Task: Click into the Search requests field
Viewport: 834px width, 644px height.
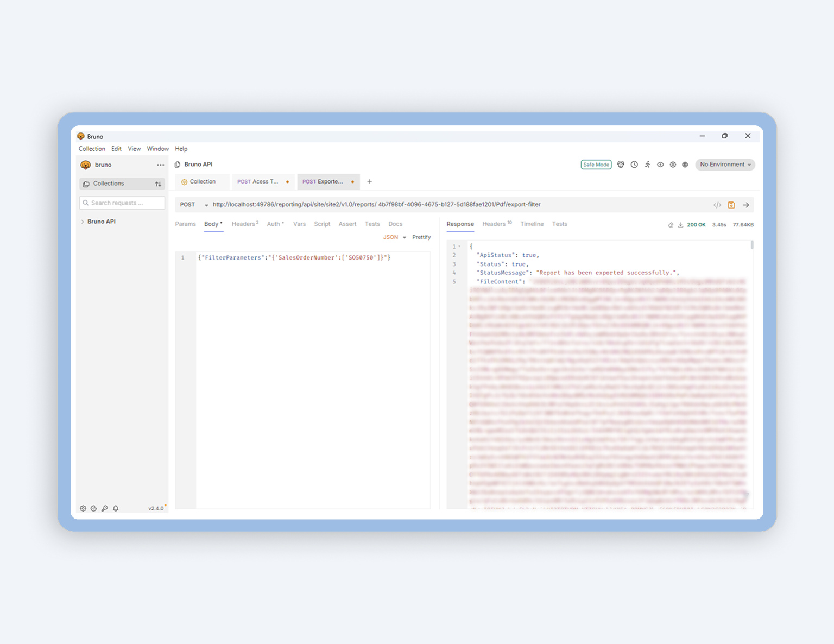Action: [122, 203]
